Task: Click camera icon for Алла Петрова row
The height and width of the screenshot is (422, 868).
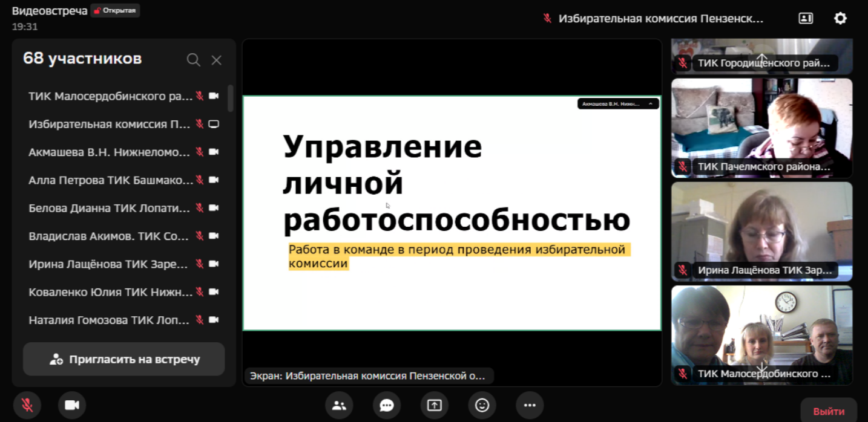Action: point(214,180)
